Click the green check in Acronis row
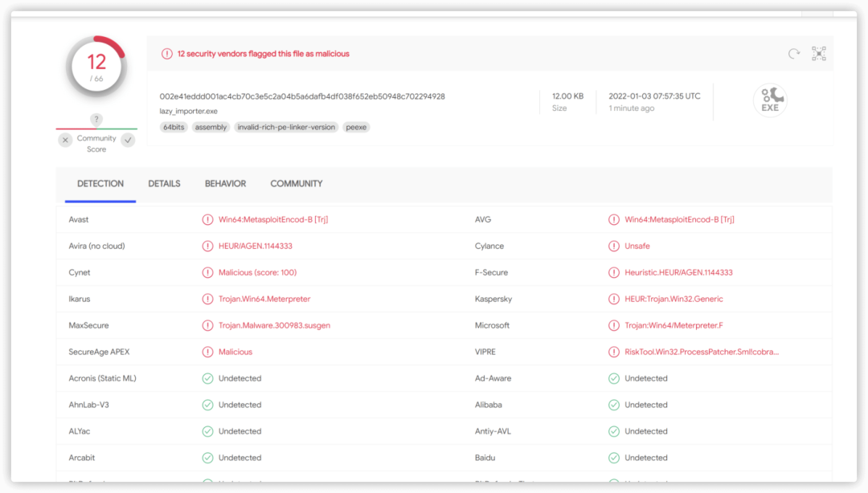Screen dimensions: 868x493 pyautogui.click(x=207, y=378)
